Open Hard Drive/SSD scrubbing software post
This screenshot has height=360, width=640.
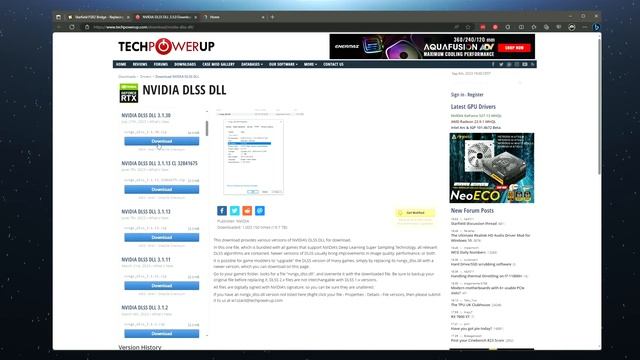tap(481, 264)
